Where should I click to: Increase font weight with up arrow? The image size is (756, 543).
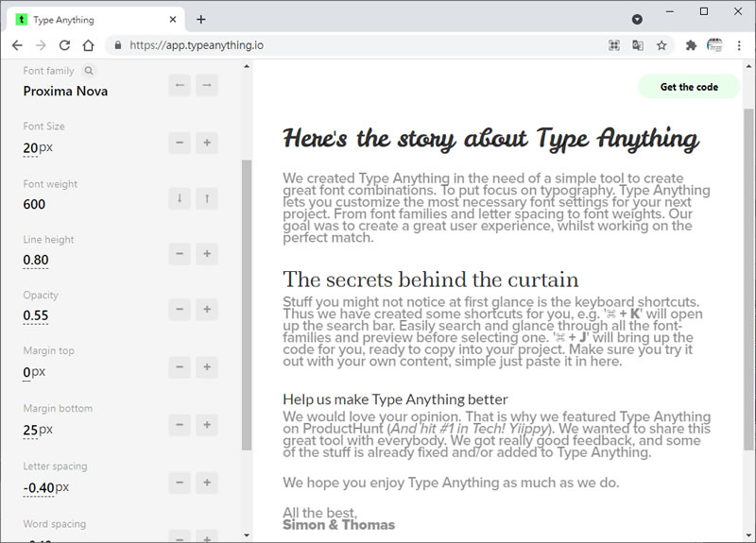pos(207,198)
